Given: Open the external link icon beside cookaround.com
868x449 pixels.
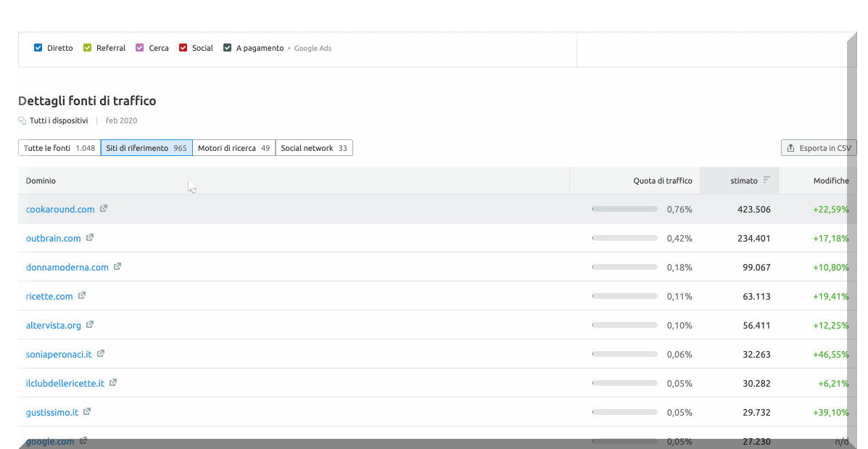Looking at the screenshot, I should click(x=104, y=209).
